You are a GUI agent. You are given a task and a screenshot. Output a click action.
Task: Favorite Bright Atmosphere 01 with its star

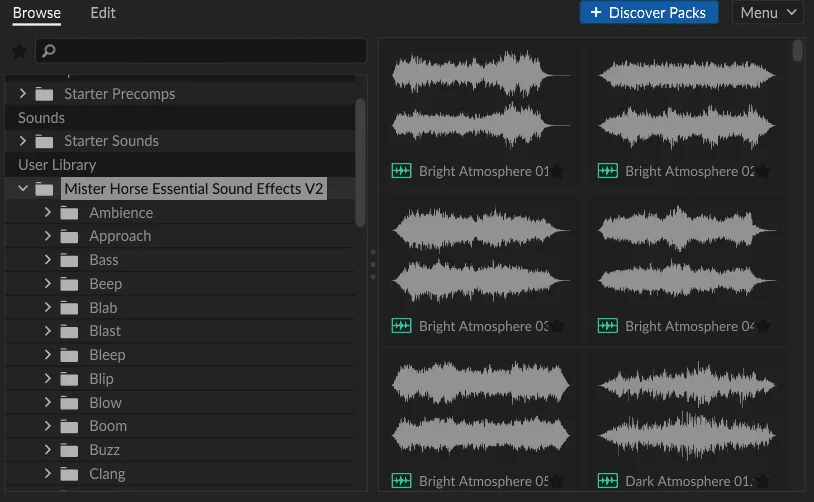pyautogui.click(x=557, y=171)
